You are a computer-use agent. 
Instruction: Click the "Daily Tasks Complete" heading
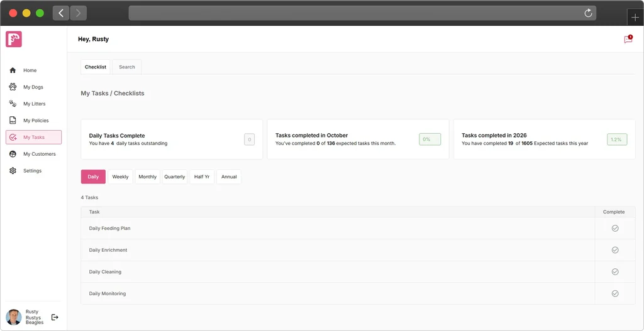point(117,136)
